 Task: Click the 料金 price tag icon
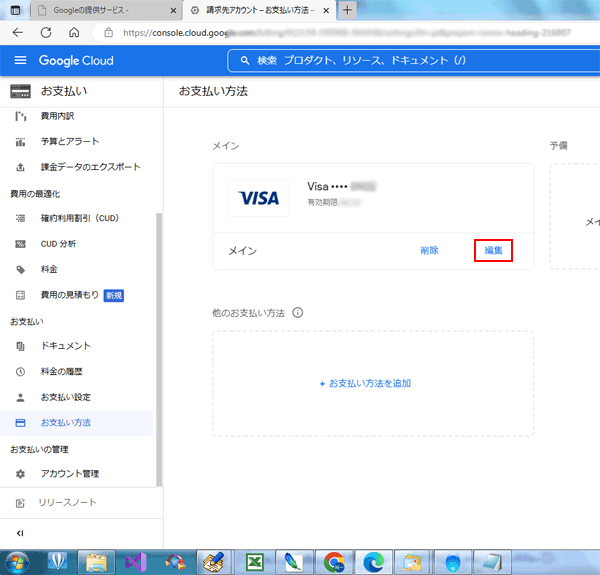pyautogui.click(x=20, y=270)
